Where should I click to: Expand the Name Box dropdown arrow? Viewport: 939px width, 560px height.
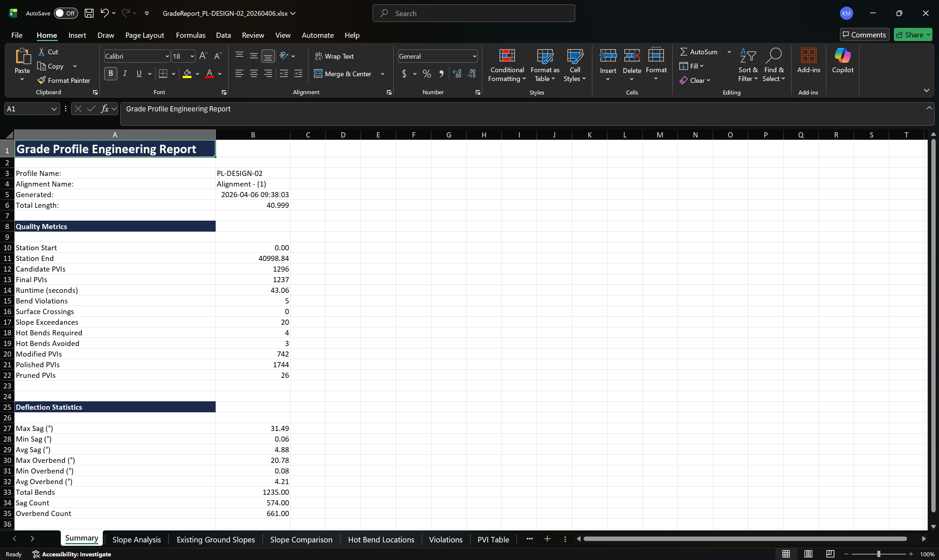pos(54,109)
